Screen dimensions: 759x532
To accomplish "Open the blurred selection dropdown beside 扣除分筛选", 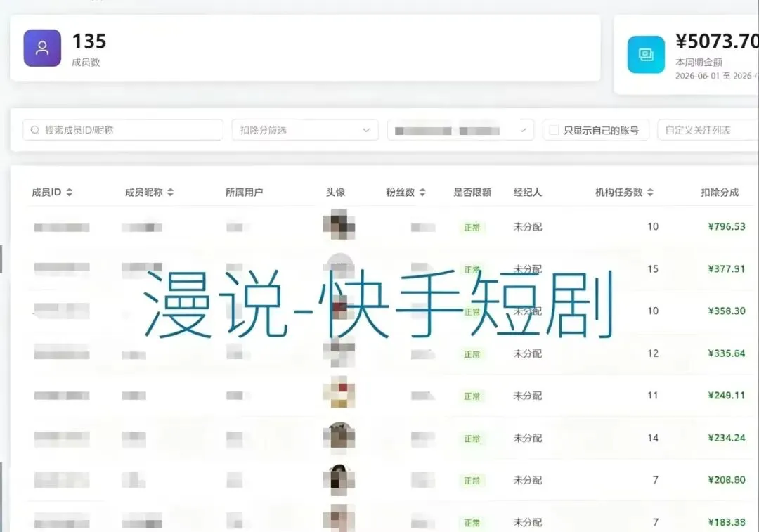I will (460, 130).
